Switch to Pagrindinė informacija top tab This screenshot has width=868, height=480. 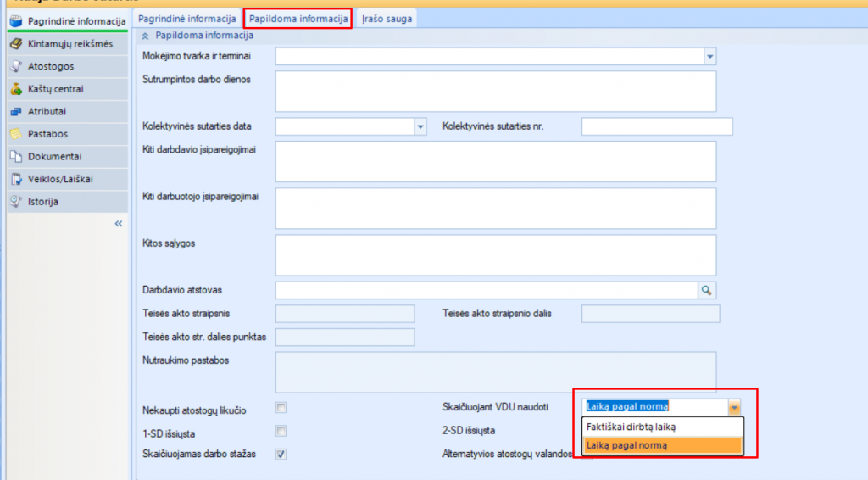click(187, 18)
